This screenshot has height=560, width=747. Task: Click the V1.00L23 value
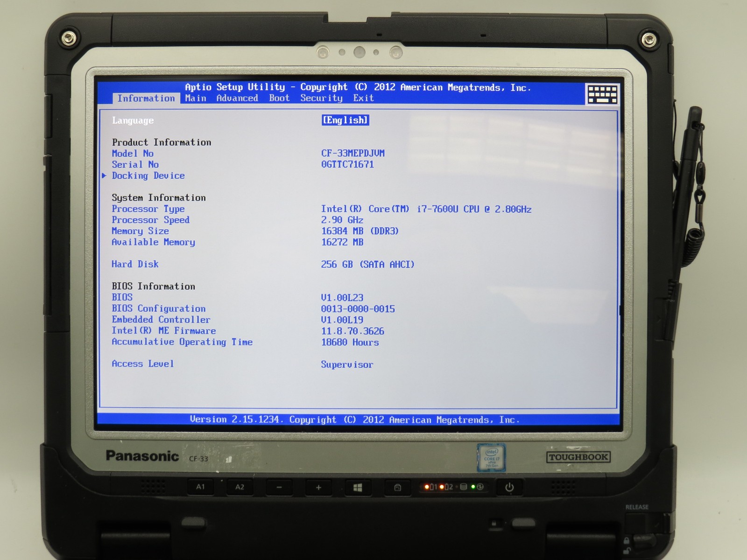point(342,298)
